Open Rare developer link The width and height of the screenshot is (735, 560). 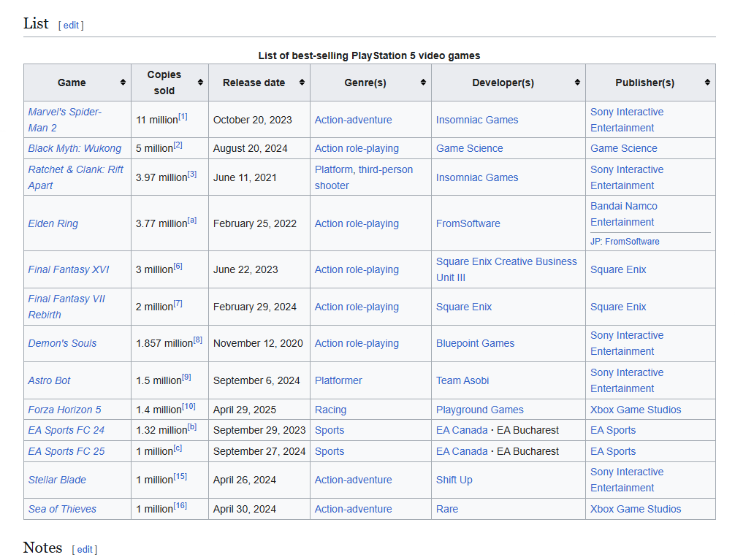coord(447,509)
